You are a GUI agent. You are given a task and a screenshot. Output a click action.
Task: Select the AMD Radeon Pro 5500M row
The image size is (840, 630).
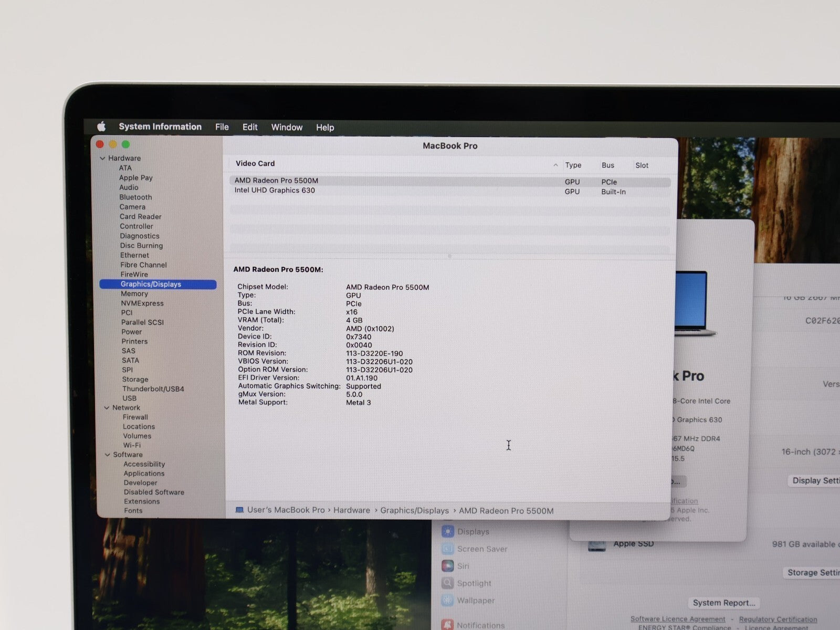[x=450, y=181]
